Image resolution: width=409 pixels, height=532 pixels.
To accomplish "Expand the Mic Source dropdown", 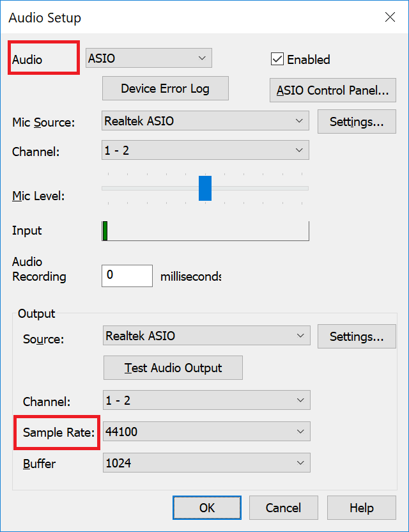I will (205, 121).
